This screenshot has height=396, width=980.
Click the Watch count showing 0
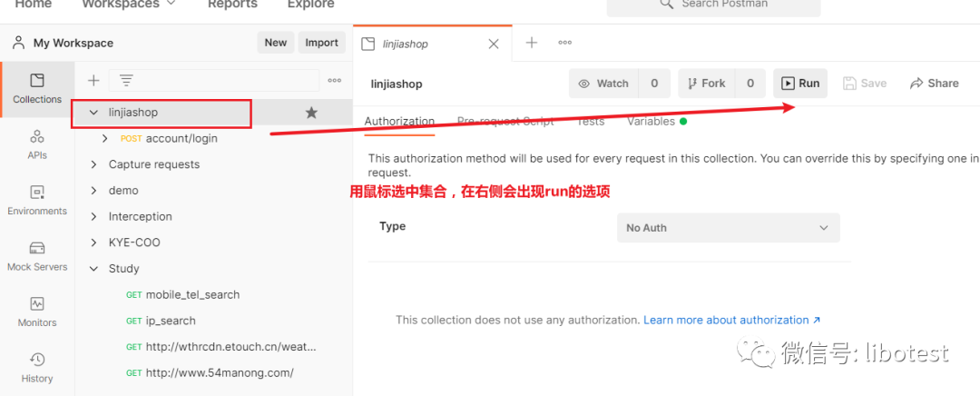(654, 84)
